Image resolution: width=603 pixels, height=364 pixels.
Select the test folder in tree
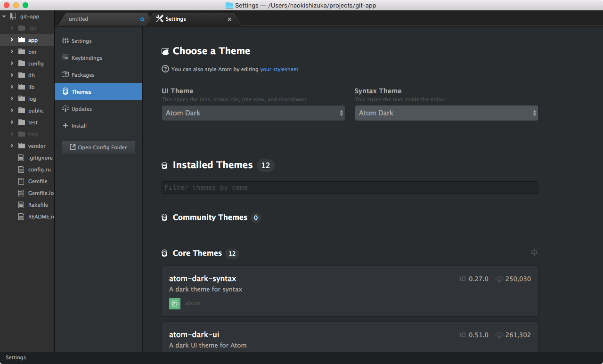[x=27, y=122]
